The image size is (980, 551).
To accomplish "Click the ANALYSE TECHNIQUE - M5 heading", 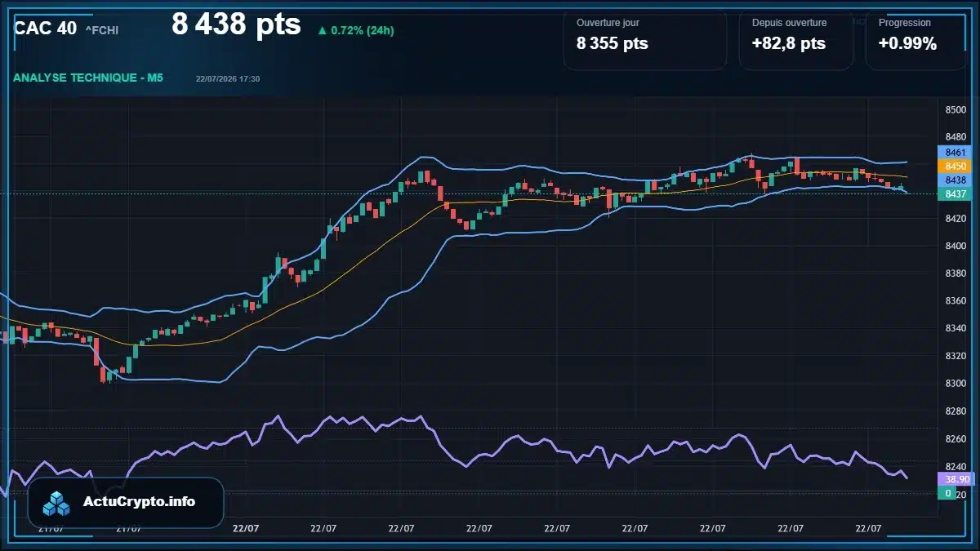I will click(x=88, y=78).
